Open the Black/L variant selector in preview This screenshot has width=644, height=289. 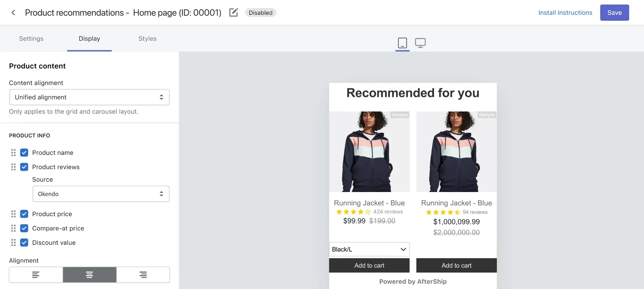tap(369, 249)
